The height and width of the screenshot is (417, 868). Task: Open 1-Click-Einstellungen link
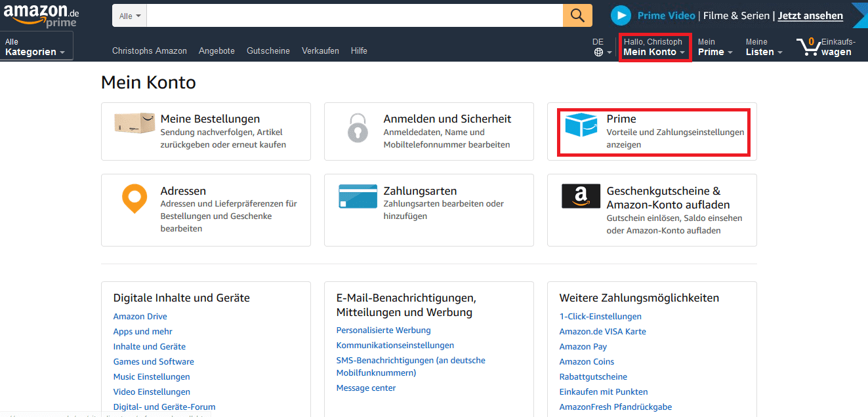[600, 317]
